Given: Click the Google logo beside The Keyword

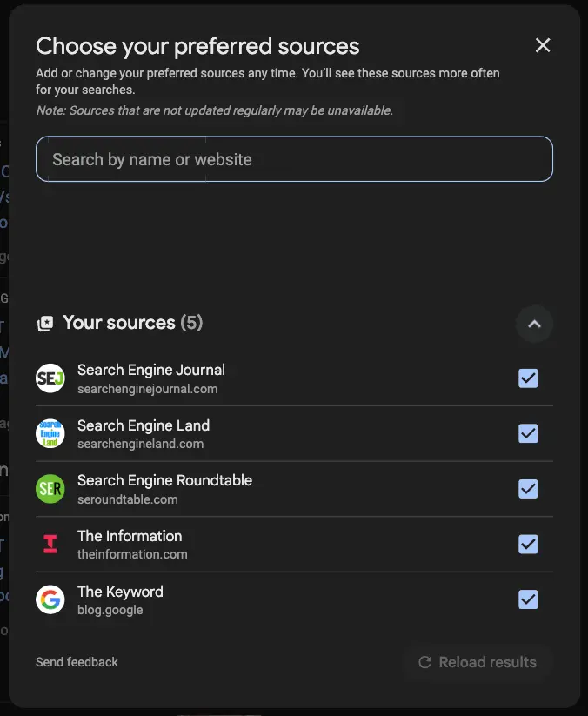Looking at the screenshot, I should 50,599.
